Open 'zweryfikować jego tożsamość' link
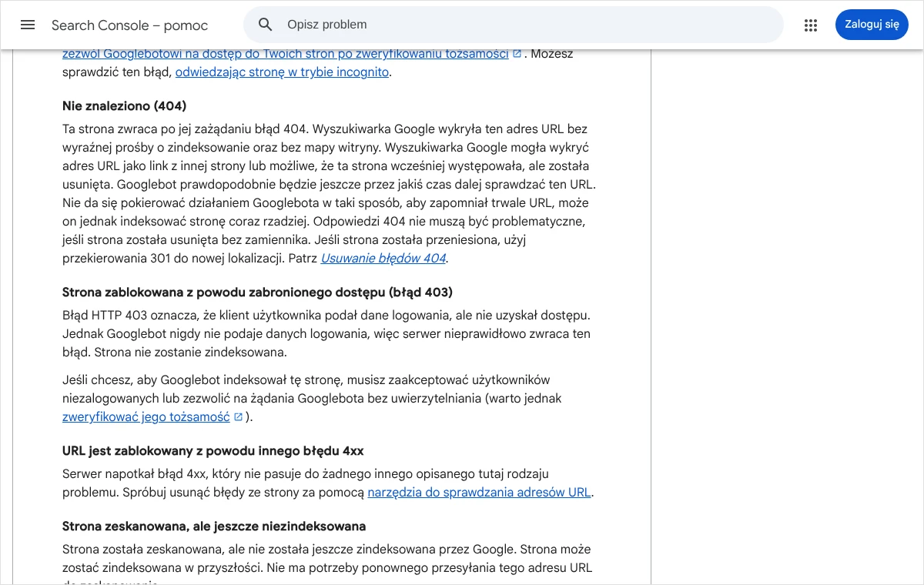The height and width of the screenshot is (585, 924). click(146, 417)
